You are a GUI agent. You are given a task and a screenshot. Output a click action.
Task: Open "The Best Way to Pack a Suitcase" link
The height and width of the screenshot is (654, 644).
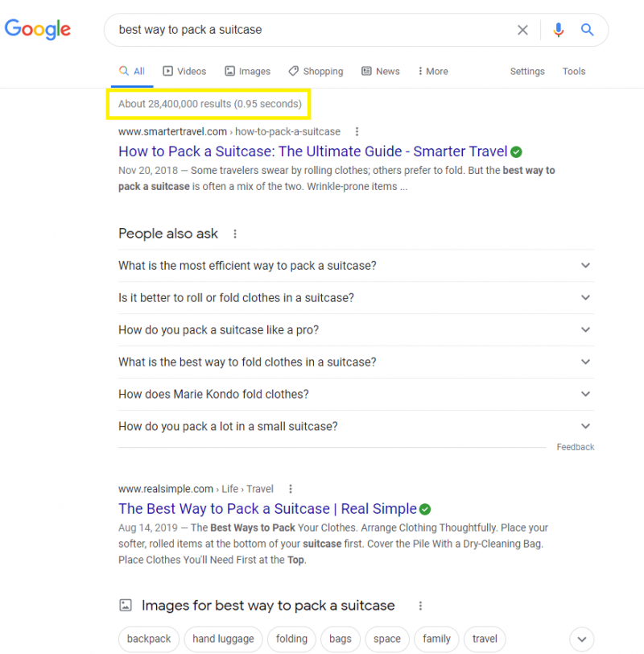pyautogui.click(x=267, y=509)
